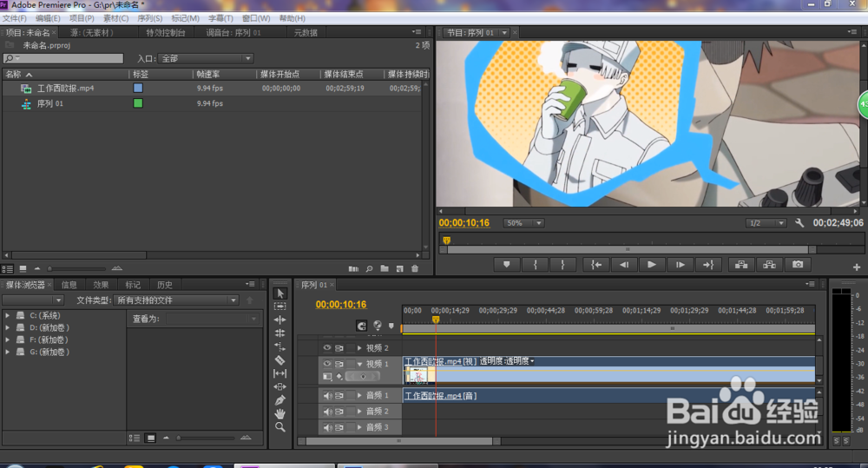Image resolution: width=868 pixels, height=468 pixels.
Task: Click green label swatch of 序列 01
Action: [x=138, y=103]
